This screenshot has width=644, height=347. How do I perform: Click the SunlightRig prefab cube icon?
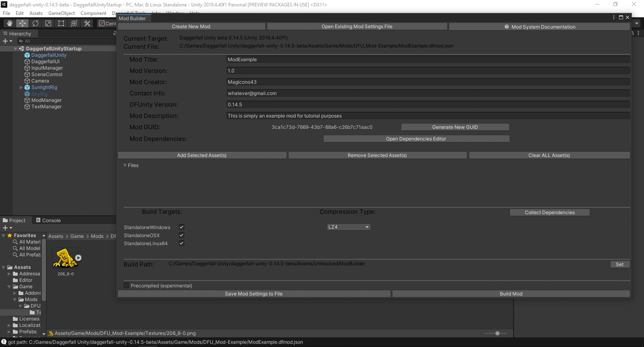[x=27, y=87]
